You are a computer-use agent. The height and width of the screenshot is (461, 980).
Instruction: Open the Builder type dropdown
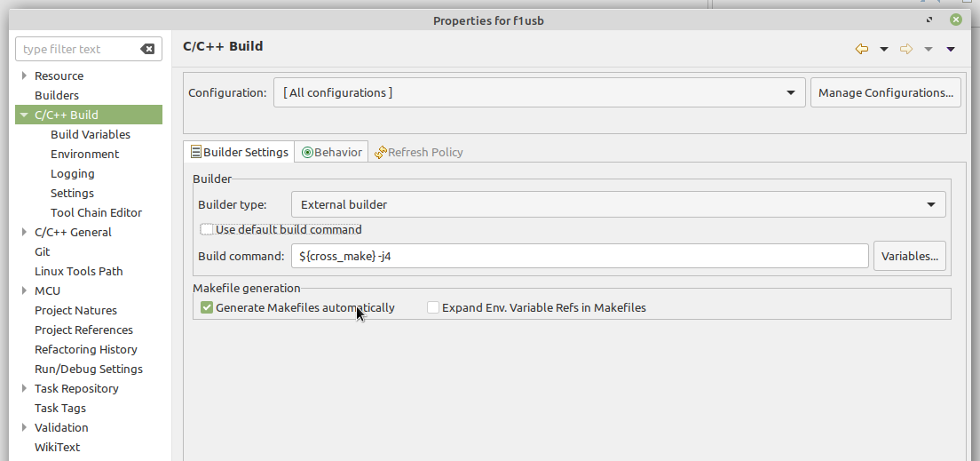coord(618,204)
